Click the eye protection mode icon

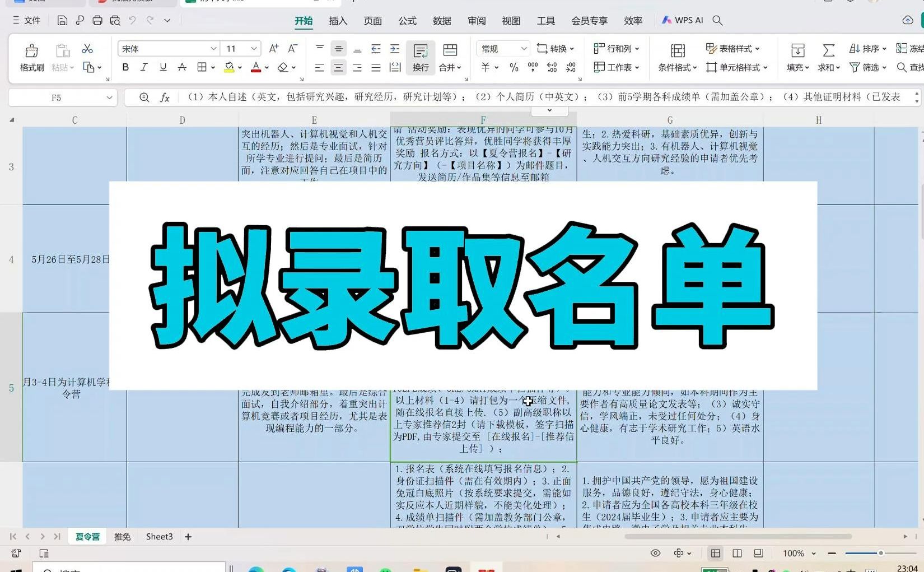click(x=655, y=553)
